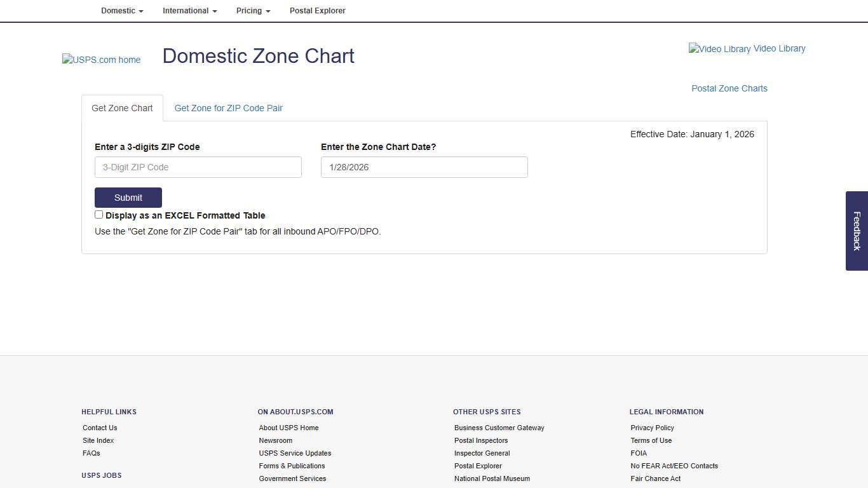Click the Feedback side tab
The image size is (868, 488).
(x=857, y=231)
